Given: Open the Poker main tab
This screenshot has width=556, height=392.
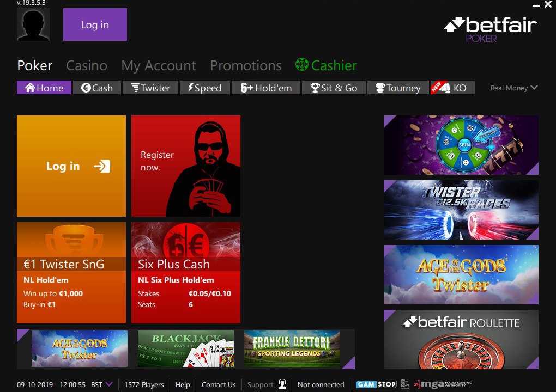Looking at the screenshot, I should pos(35,65).
